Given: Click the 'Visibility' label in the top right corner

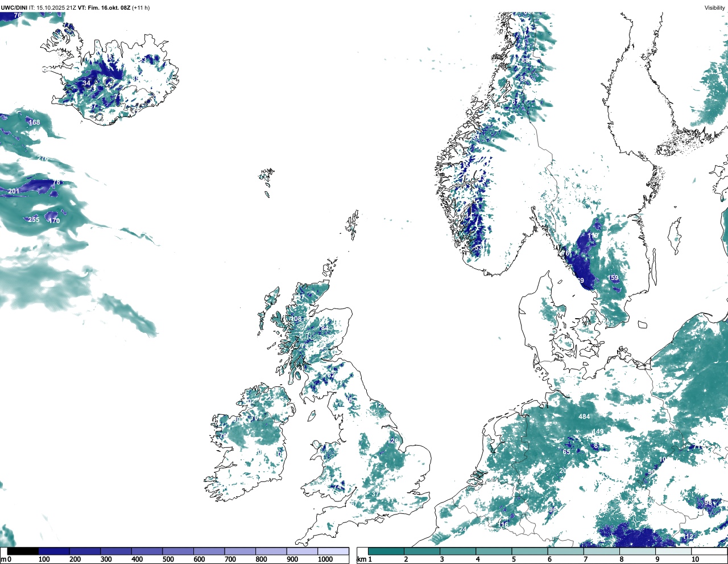Looking at the screenshot, I should [x=715, y=8].
